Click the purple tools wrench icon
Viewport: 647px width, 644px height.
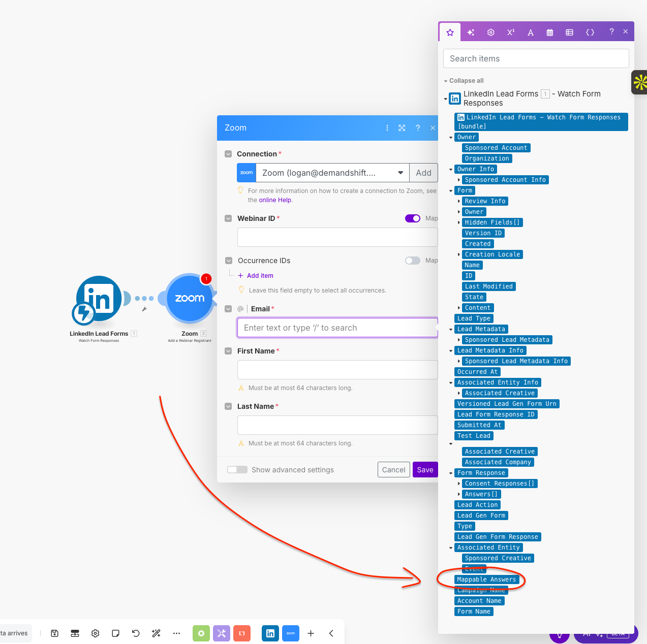pyautogui.click(x=222, y=633)
